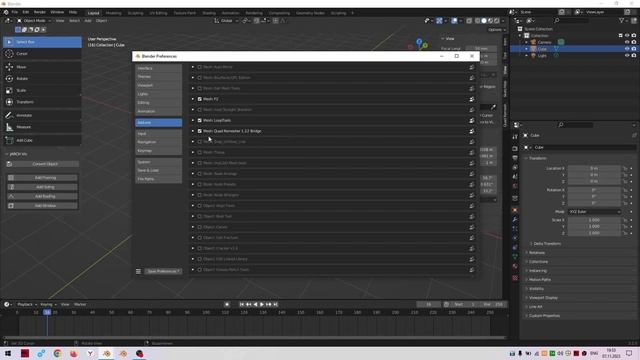640x360 pixels.
Task: Jump to the last frame of the timeline
Action: point(276,304)
